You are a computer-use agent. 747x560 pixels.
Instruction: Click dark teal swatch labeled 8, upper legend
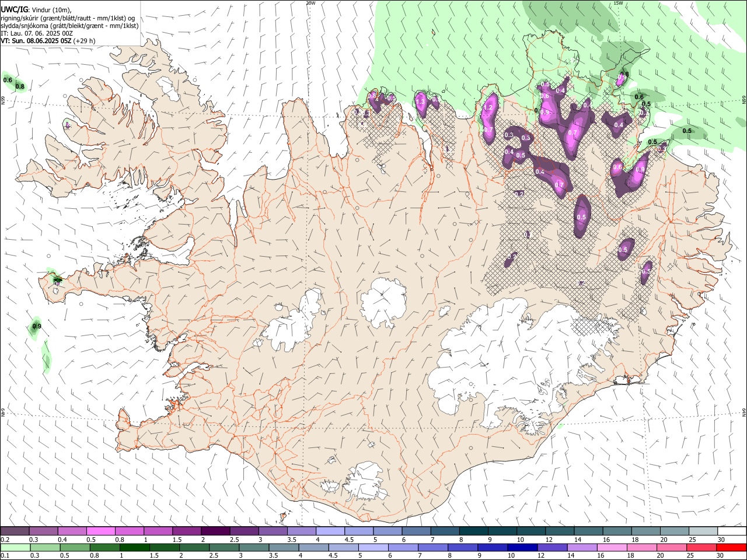474,531
